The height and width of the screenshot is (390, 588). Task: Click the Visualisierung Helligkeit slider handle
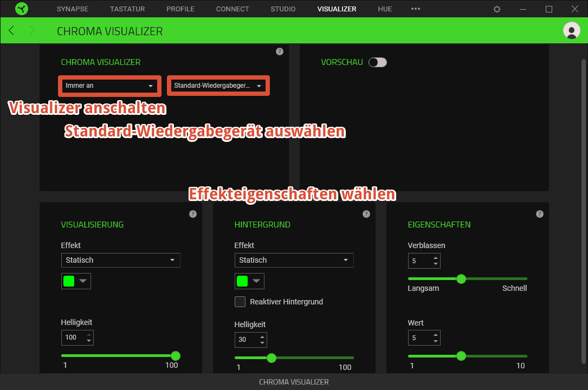click(x=176, y=355)
